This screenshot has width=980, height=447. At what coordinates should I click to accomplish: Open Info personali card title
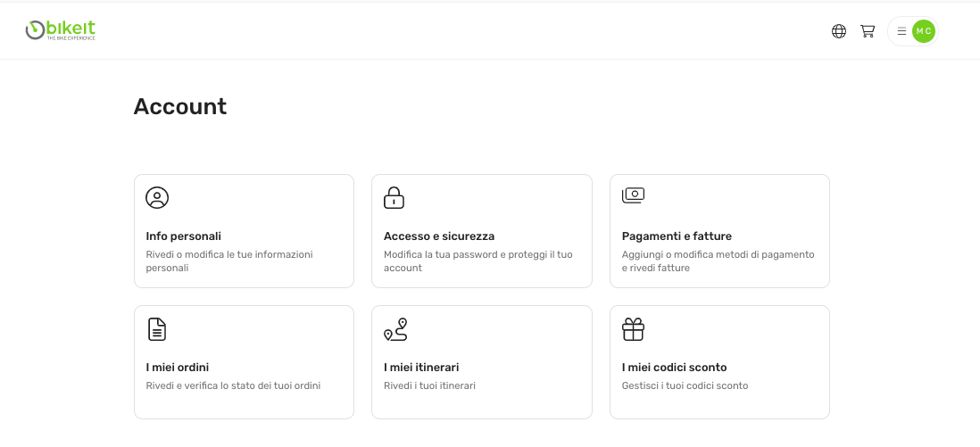183,236
